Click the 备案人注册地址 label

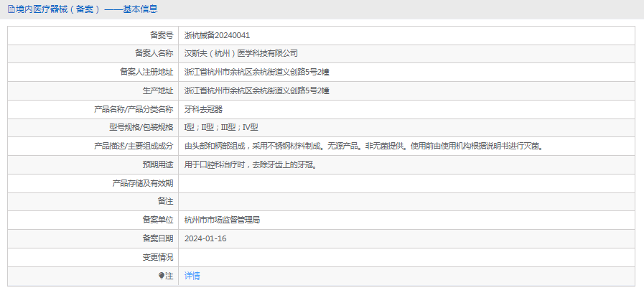[146, 73]
